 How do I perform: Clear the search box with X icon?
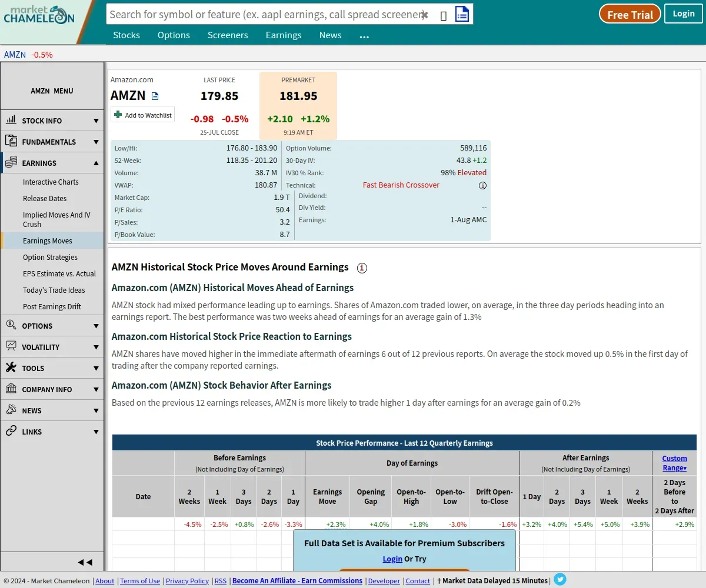pyautogui.click(x=424, y=15)
